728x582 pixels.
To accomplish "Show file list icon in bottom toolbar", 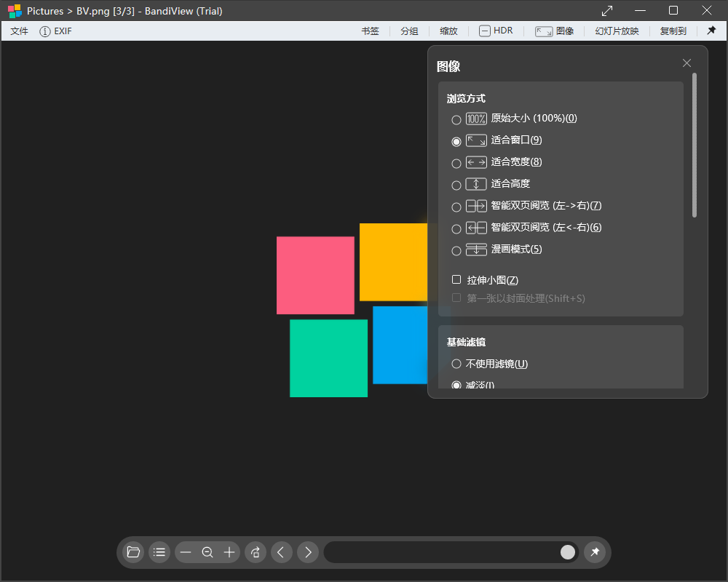I will 159,552.
